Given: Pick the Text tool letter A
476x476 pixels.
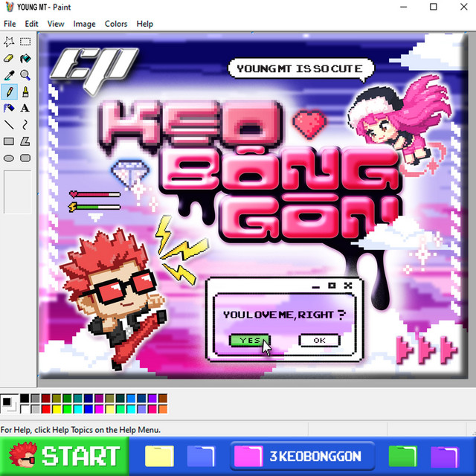Looking at the screenshot, I should 25,108.
